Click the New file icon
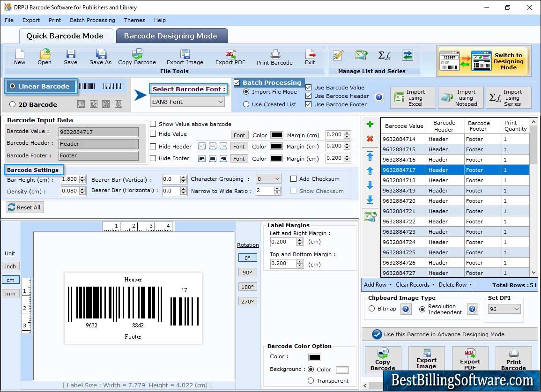Image resolution: width=541 pixels, height=392 pixels. click(x=20, y=57)
